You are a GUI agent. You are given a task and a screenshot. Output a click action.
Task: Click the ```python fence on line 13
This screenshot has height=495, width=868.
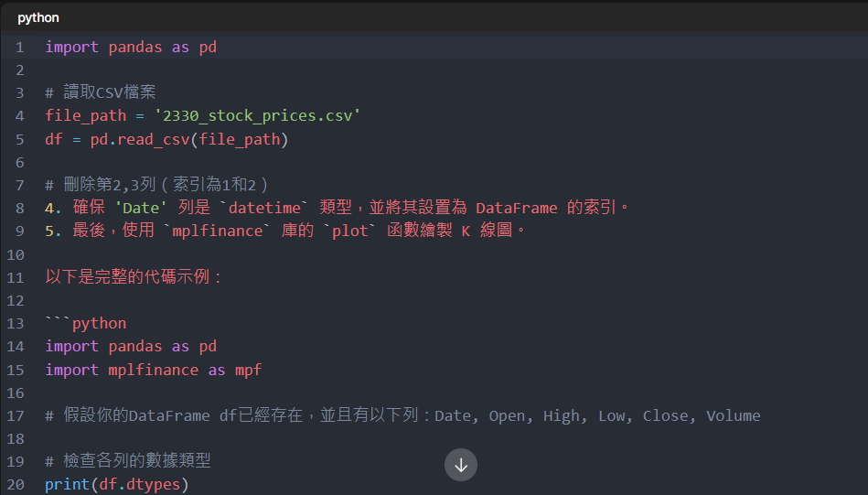pyautogui.click(x=86, y=323)
